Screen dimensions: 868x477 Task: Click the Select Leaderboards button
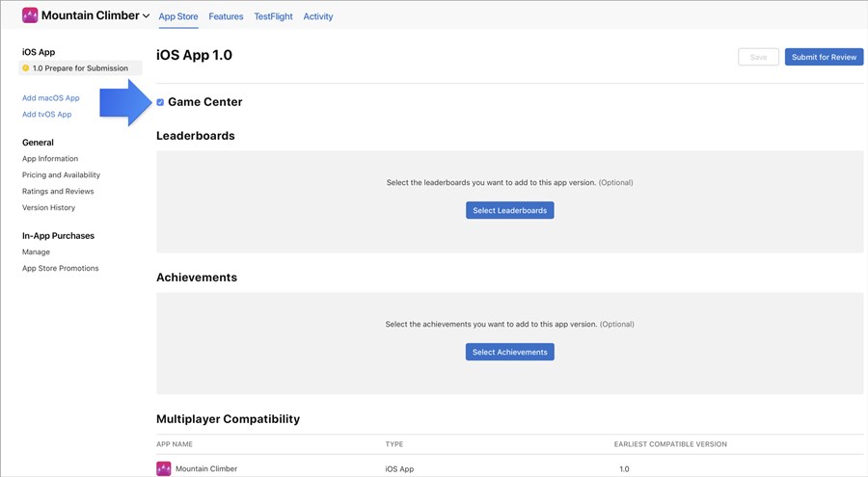[509, 210]
